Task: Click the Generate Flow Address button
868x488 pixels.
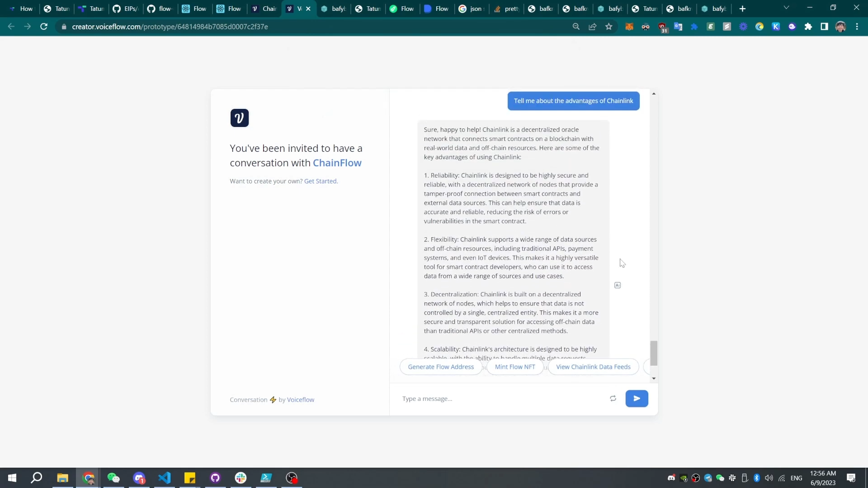Action: [x=441, y=367]
